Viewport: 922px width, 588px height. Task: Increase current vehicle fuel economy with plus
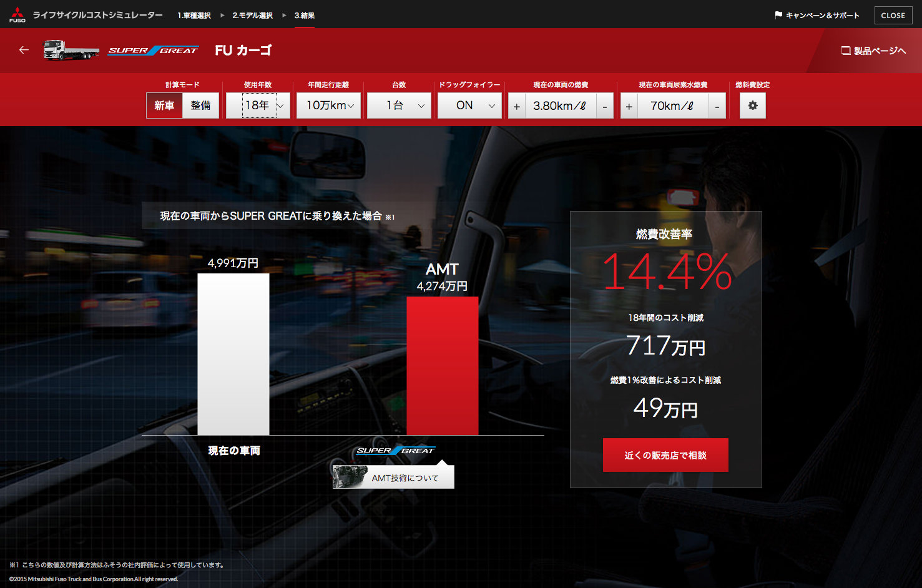tap(517, 106)
